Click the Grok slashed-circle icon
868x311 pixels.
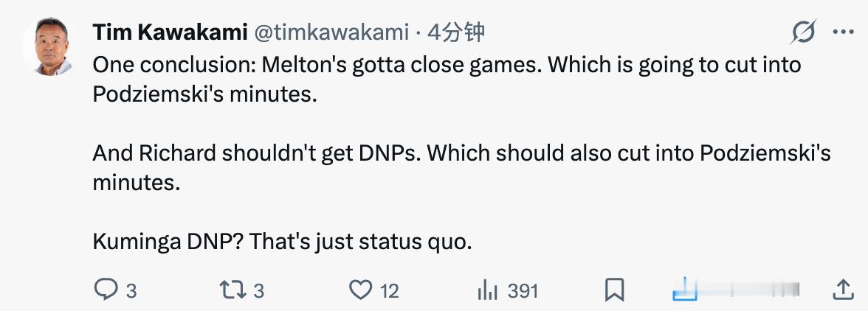point(803,32)
